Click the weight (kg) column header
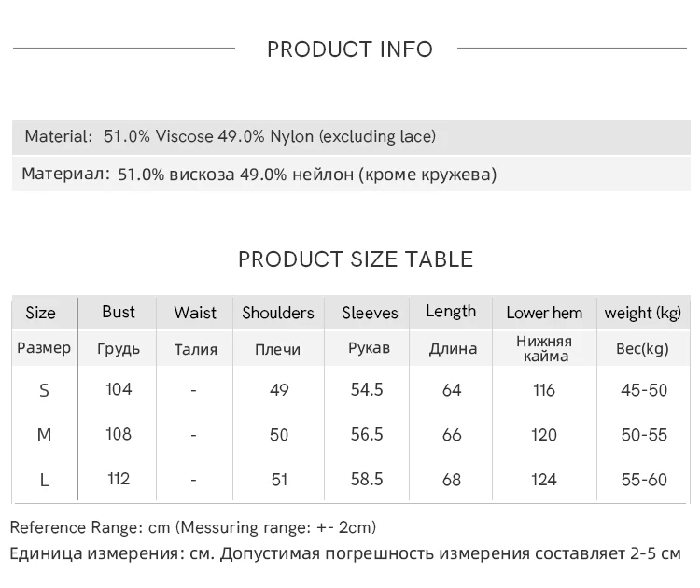This screenshot has width=700, height=588. pos(643,313)
